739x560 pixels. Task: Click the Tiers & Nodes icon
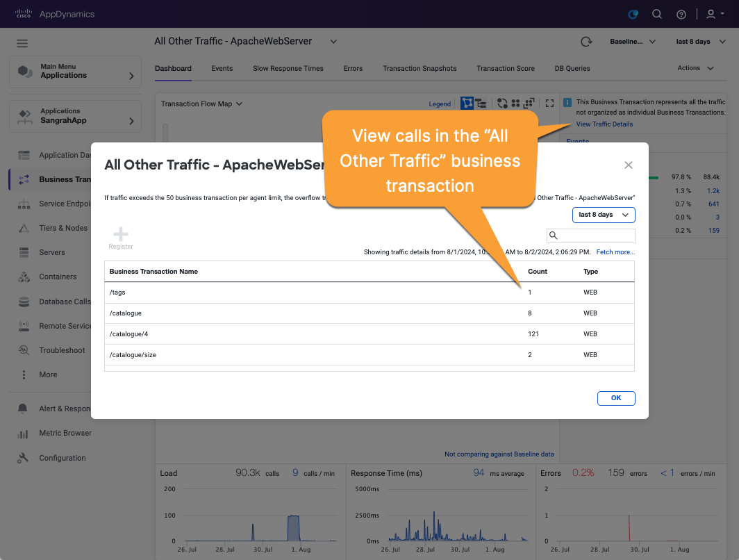(x=24, y=228)
